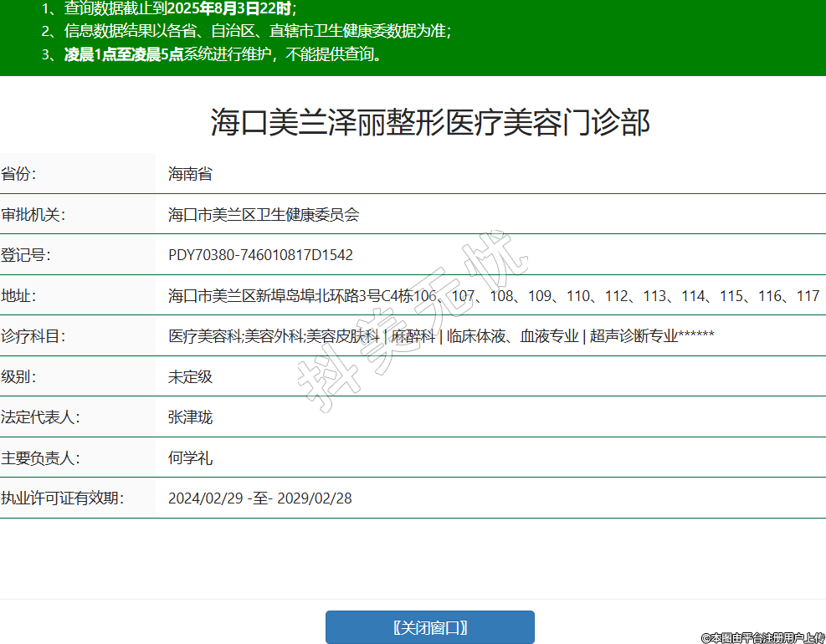This screenshot has width=826, height=644.
Task: Select the 海南省 province value
Action: (x=190, y=174)
